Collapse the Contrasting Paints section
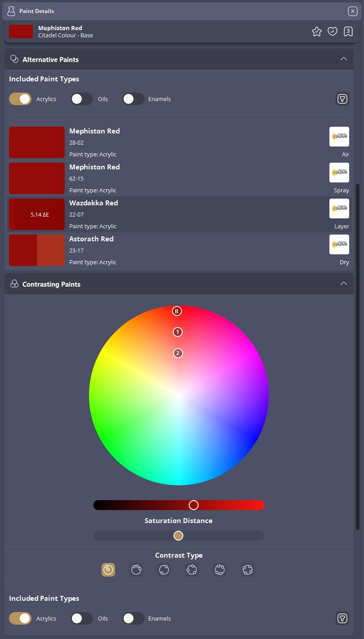This screenshot has width=364, height=639. pyautogui.click(x=344, y=284)
